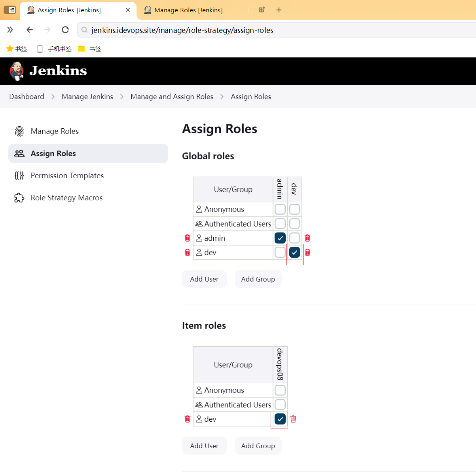Click the dev column header in Global roles
Screen dimensions: 476x472
pos(294,189)
